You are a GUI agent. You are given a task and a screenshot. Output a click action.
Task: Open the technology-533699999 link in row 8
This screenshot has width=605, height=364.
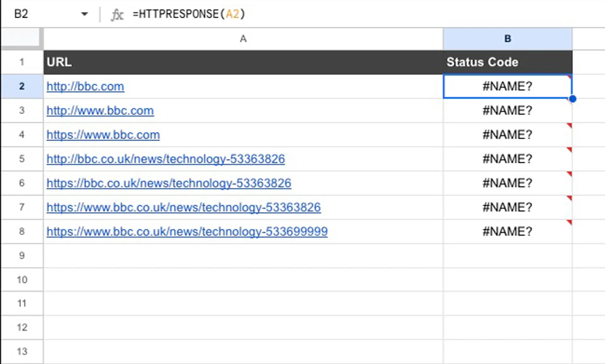(x=187, y=232)
